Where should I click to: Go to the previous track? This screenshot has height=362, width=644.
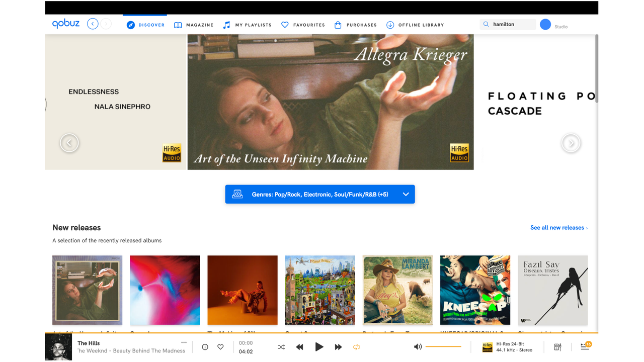pos(299,347)
